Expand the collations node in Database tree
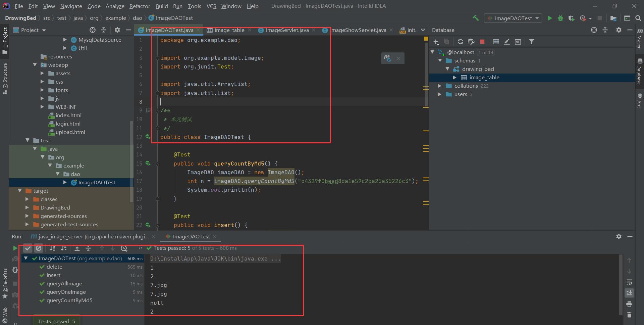 tap(440, 86)
